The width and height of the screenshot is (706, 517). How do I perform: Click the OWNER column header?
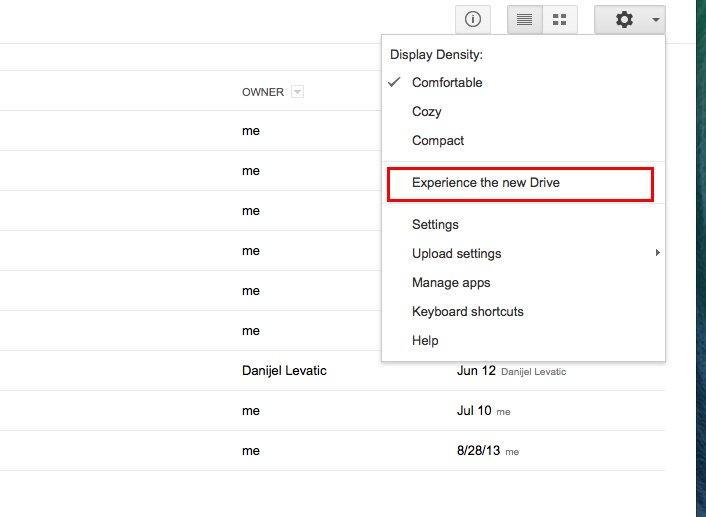(263, 92)
